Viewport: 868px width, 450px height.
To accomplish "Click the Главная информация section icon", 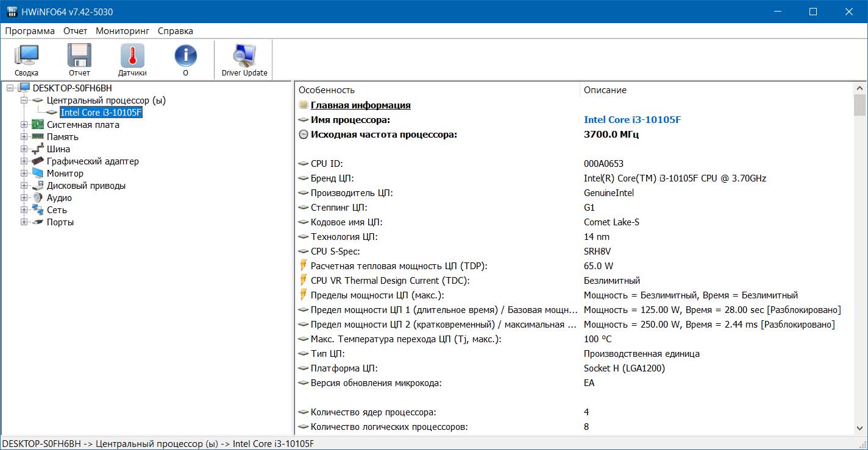I will tap(303, 105).
